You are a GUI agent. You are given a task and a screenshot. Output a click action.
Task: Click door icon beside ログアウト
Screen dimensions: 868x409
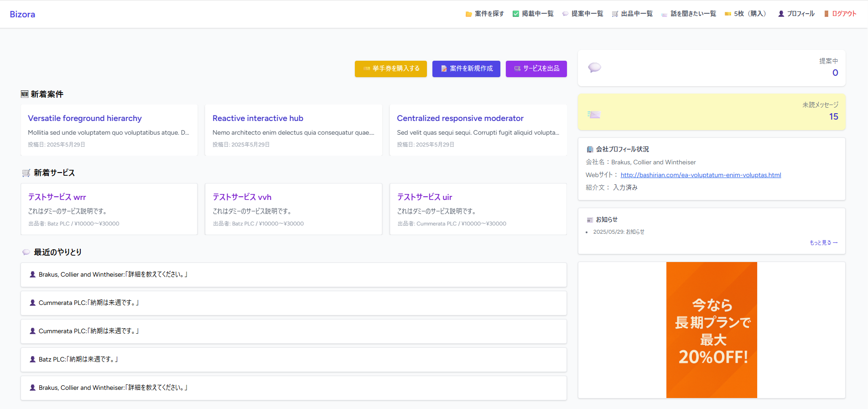pos(826,14)
